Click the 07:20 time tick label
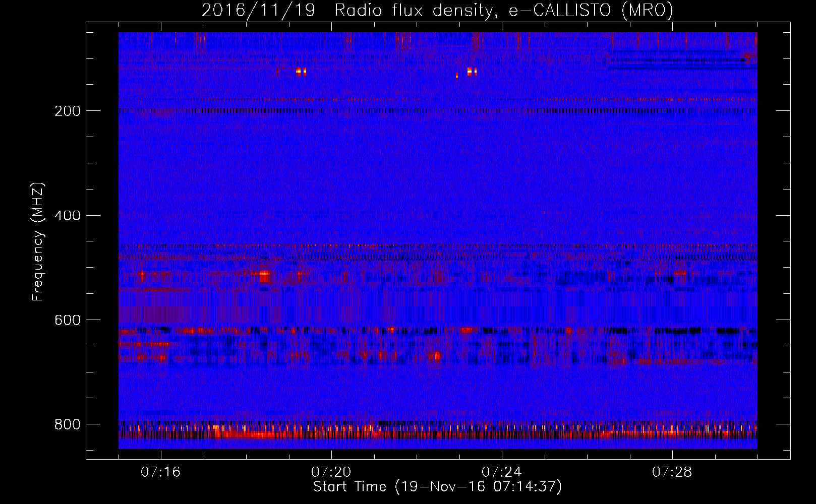Screen dimensions: 816x504 331,472
